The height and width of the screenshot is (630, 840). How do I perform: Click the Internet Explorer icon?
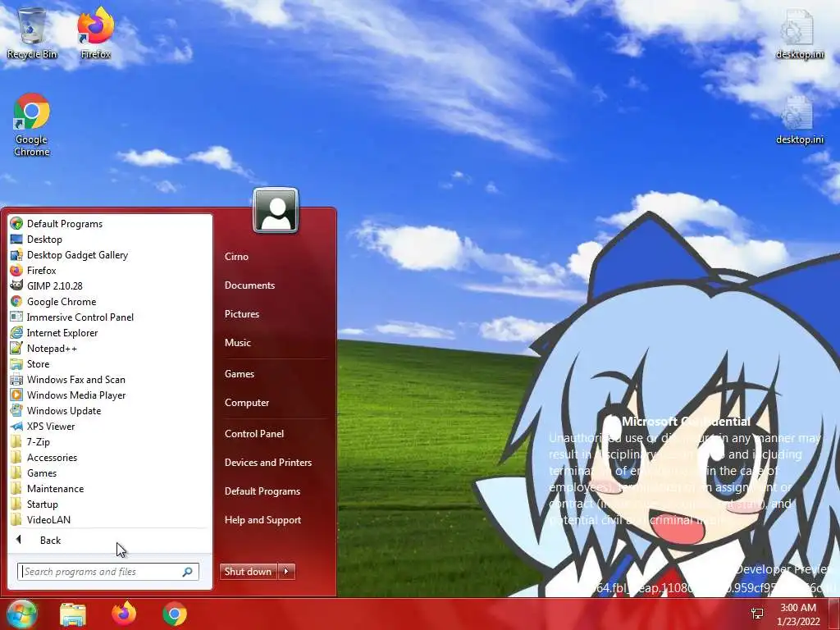point(16,332)
